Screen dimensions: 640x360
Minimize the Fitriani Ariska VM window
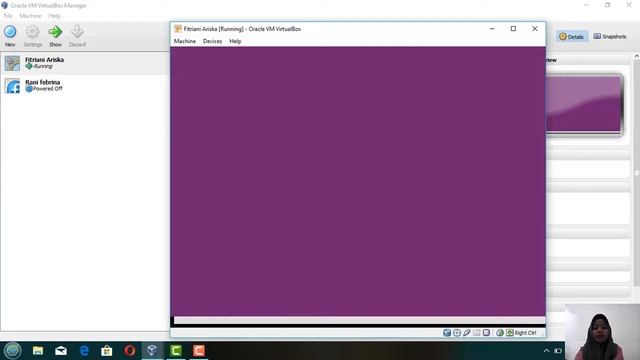(492, 29)
